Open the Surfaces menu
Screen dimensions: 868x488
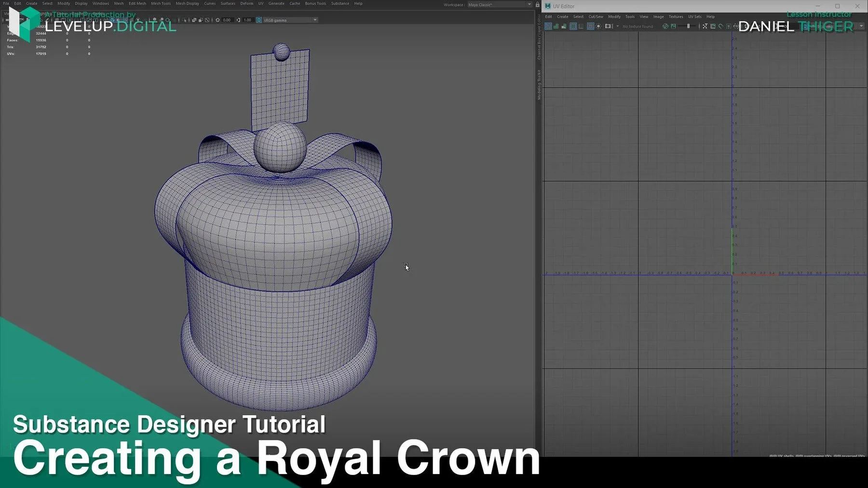(x=228, y=3)
